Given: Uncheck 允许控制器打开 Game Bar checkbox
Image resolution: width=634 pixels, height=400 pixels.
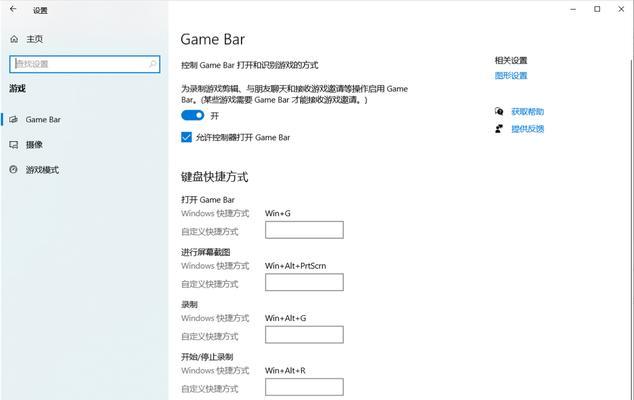Looking at the screenshot, I should (x=186, y=138).
